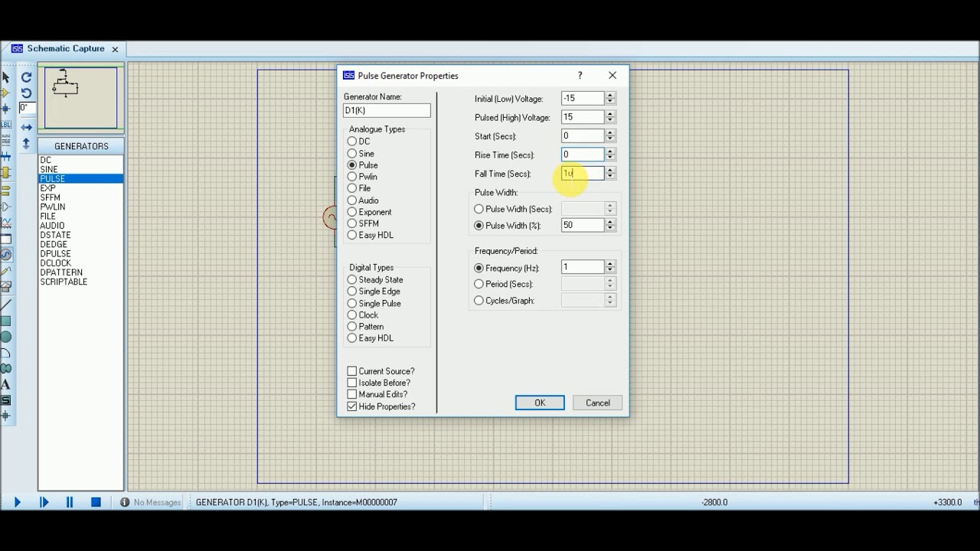Click the X-Mirror horizontal flip icon
Viewport: 980px width, 551px height.
26,128
